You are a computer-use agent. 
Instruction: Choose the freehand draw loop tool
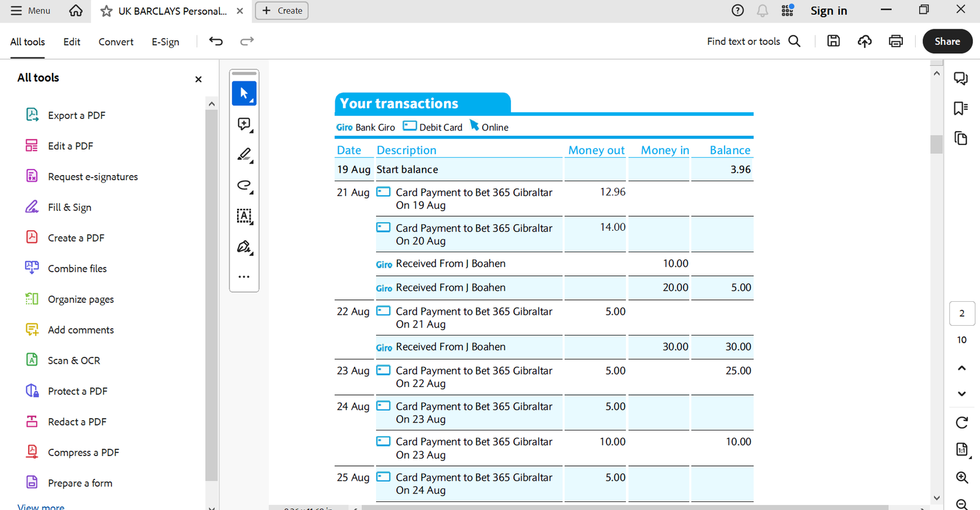[x=244, y=186]
